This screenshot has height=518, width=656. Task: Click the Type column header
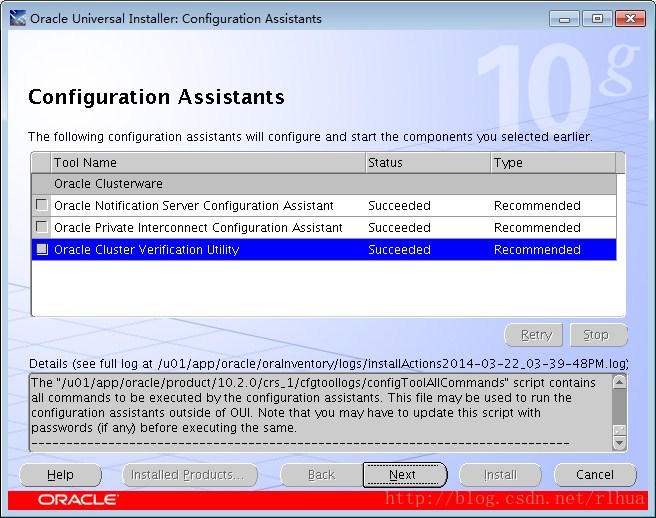pos(553,162)
